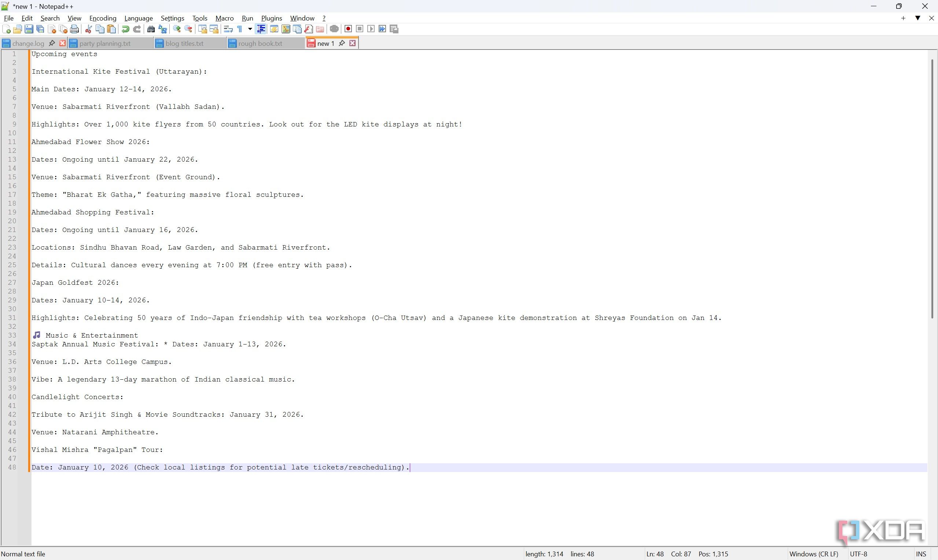Click the Print icon in the toolbar
This screenshot has height=560, width=938.
click(75, 29)
